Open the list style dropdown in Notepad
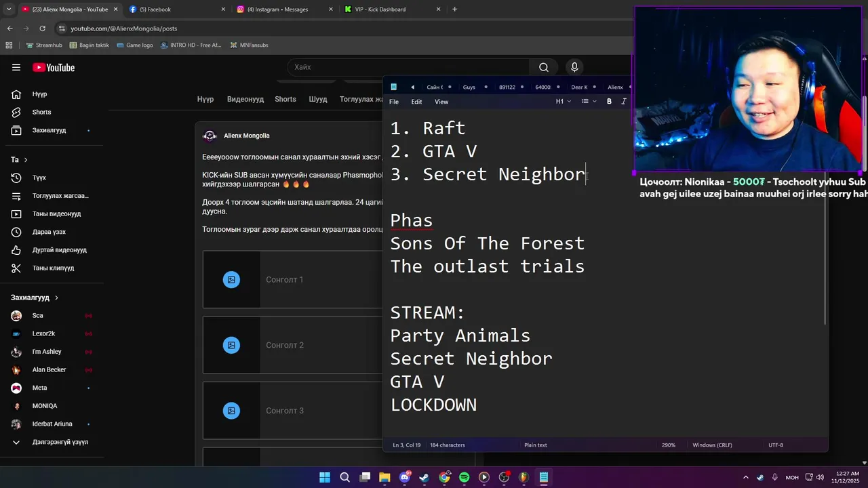The width and height of the screenshot is (868, 488). (589, 102)
